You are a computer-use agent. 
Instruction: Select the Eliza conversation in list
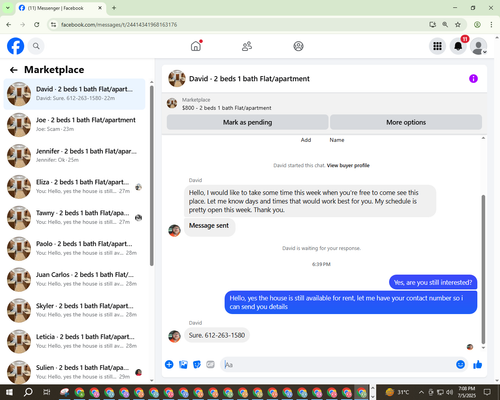click(x=74, y=187)
